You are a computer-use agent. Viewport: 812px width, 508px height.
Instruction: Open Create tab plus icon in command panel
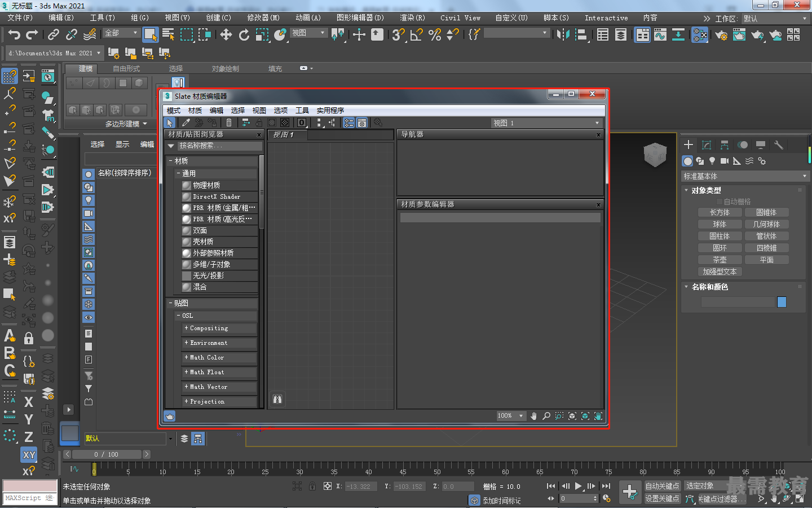tap(689, 145)
